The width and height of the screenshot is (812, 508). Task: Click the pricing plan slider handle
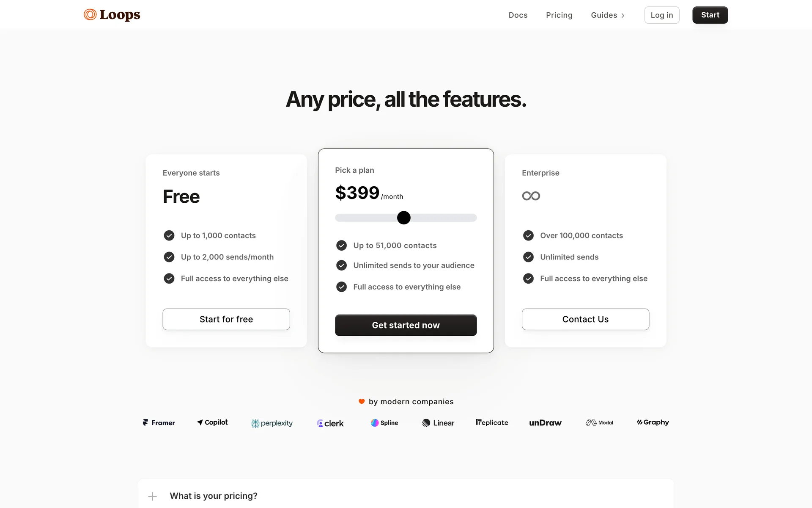pyautogui.click(x=404, y=218)
